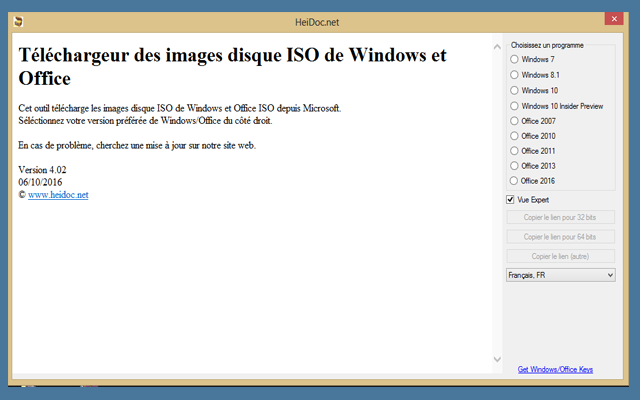Click the HeiDoc app icon in title bar
Screen dimensions: 640x400
coord(18,22)
